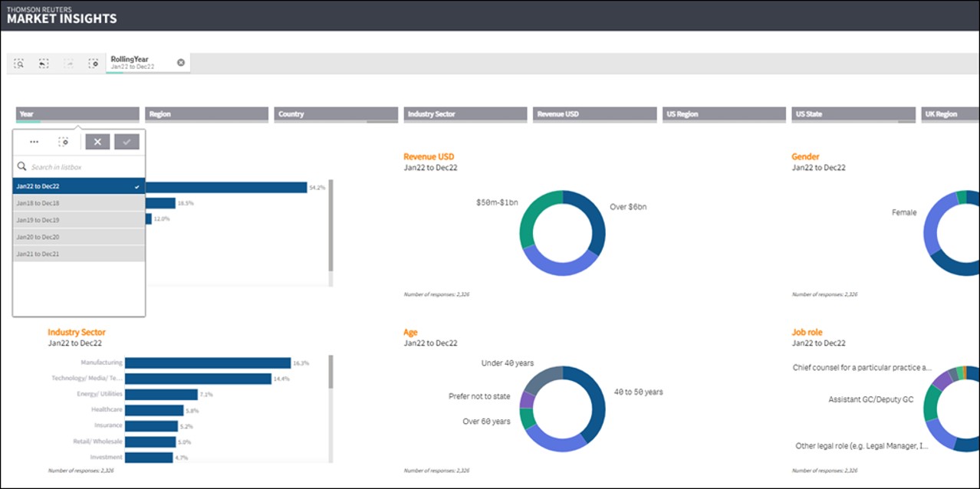The width and height of the screenshot is (980, 489).
Task: Remove the RollingYear selection chip
Action: point(181,63)
